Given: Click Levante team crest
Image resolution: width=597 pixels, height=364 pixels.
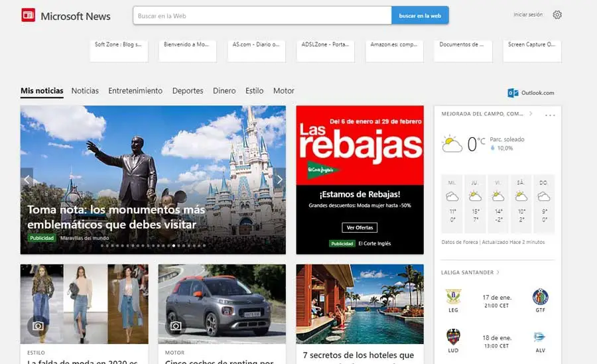Looking at the screenshot, I should point(453,337).
